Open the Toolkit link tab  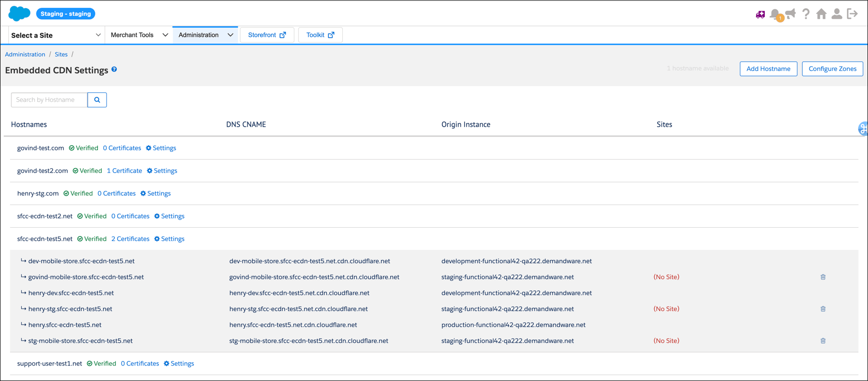[x=320, y=35]
